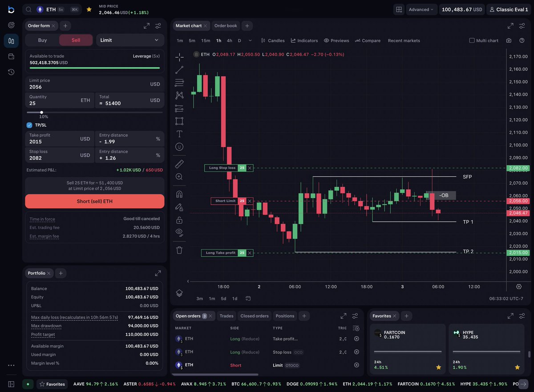Viewport: 534px width, 392px height.
Task: Open Order form panel settings sliders
Action: point(158,26)
